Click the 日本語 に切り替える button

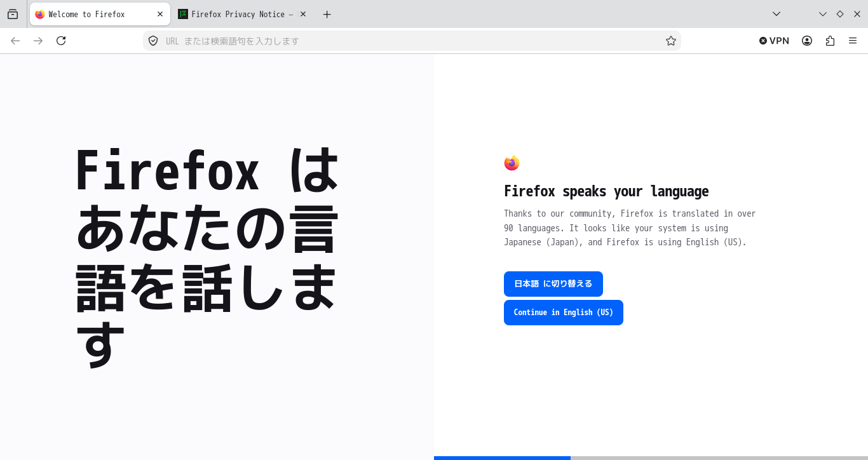(553, 284)
